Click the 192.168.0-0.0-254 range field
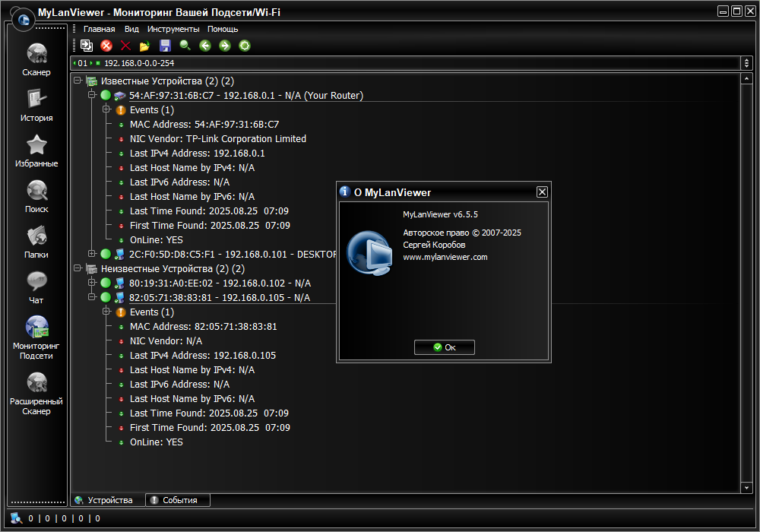Viewport: 760px width, 532px height. (x=406, y=63)
